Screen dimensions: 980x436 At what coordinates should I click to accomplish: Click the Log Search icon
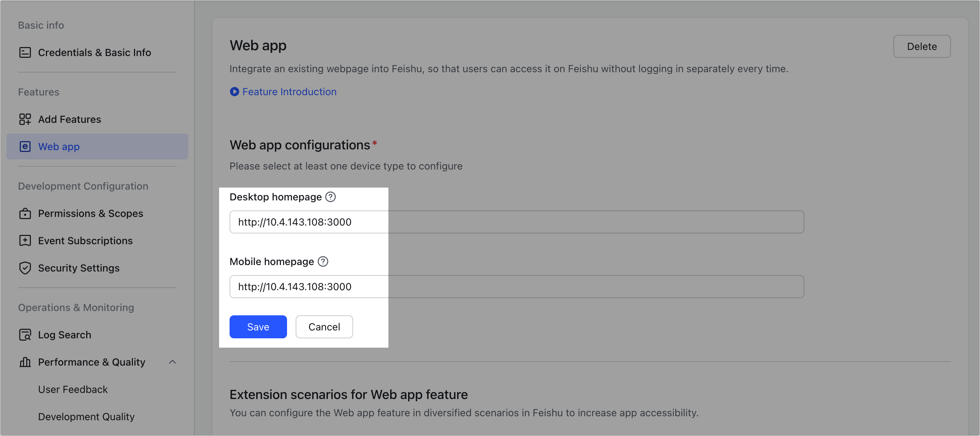click(x=25, y=335)
